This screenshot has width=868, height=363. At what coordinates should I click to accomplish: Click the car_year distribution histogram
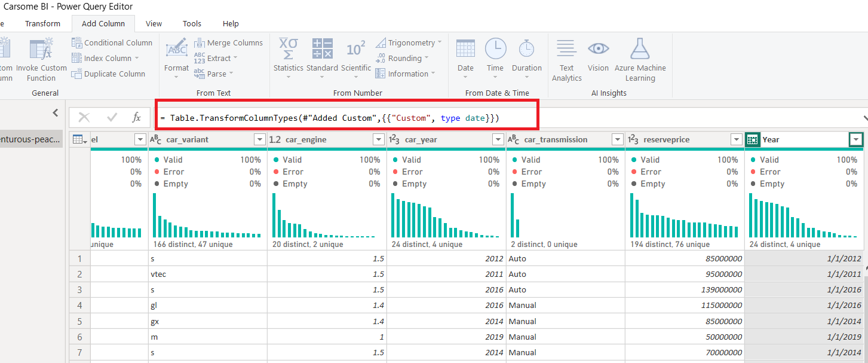[446, 215]
